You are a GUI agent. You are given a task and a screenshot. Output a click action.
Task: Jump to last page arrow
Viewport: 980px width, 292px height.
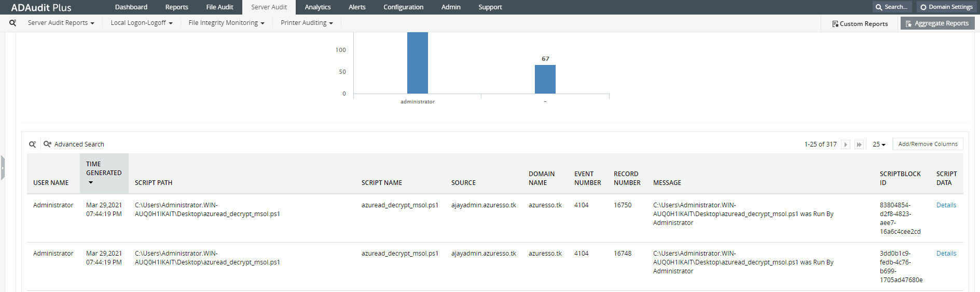(x=859, y=144)
